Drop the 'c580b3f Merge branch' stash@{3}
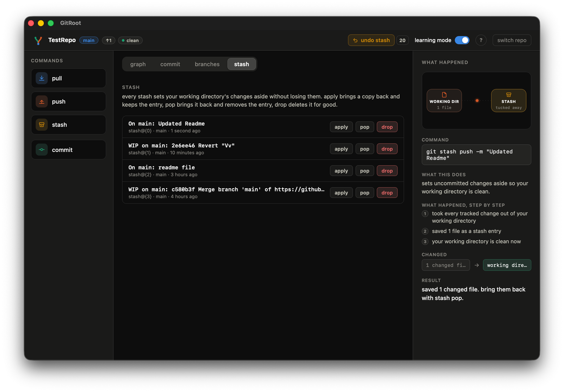Viewport: 564px width, 392px height. [387, 192]
